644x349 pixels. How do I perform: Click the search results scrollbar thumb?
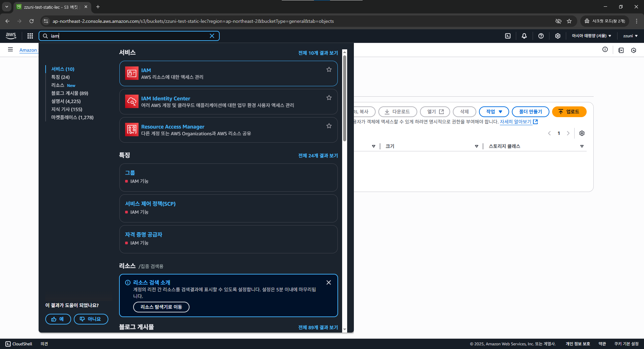344,98
